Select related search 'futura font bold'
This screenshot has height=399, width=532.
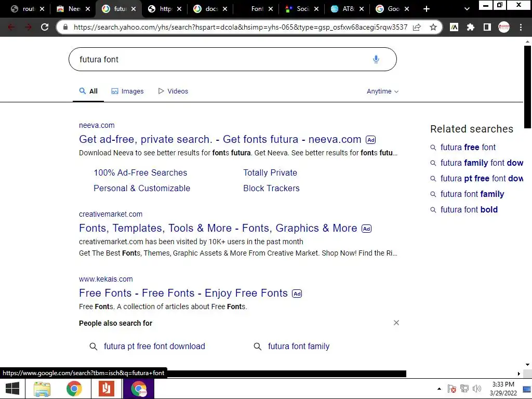[x=469, y=210]
